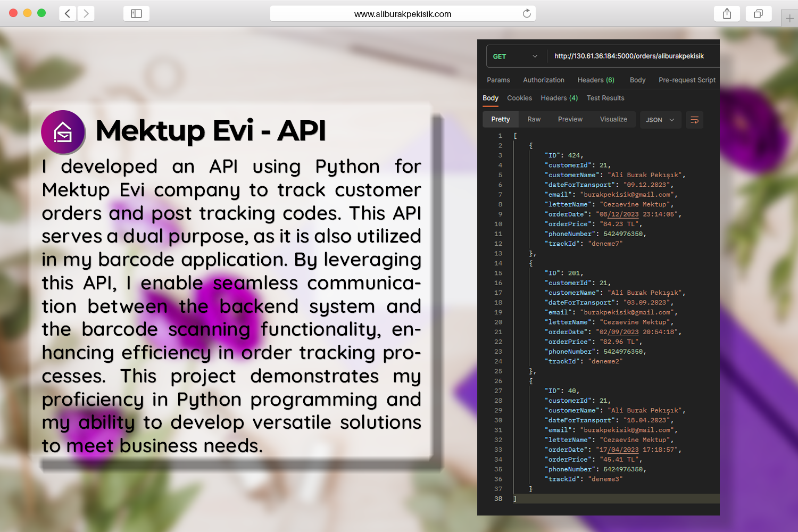The image size is (798, 532).
Task: Open the GET method dropdown
Action: tap(515, 56)
